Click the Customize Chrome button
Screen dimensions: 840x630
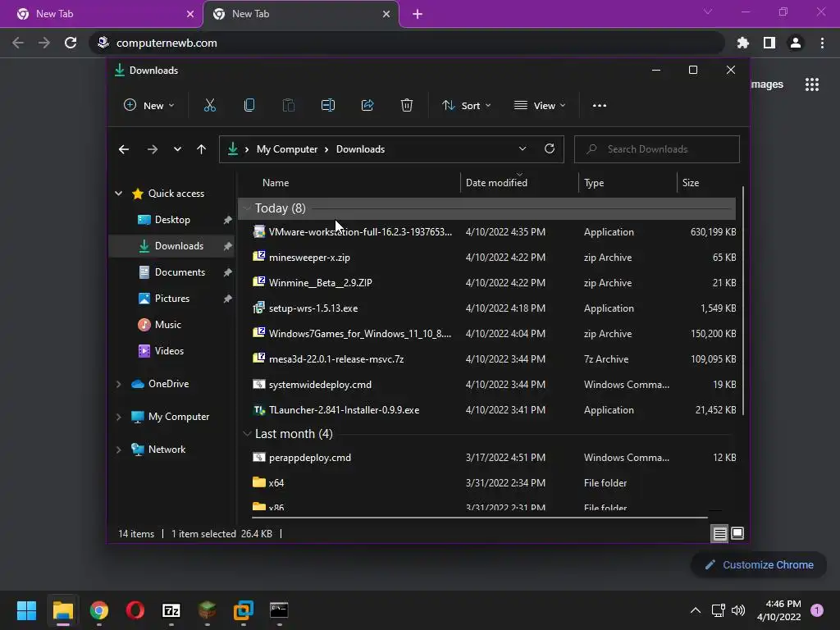759,564
